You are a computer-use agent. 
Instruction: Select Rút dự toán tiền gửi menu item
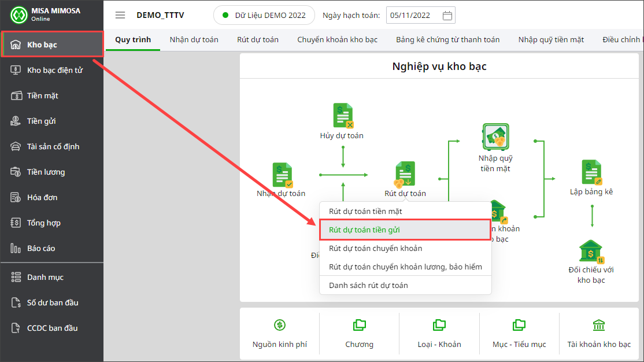click(405, 230)
